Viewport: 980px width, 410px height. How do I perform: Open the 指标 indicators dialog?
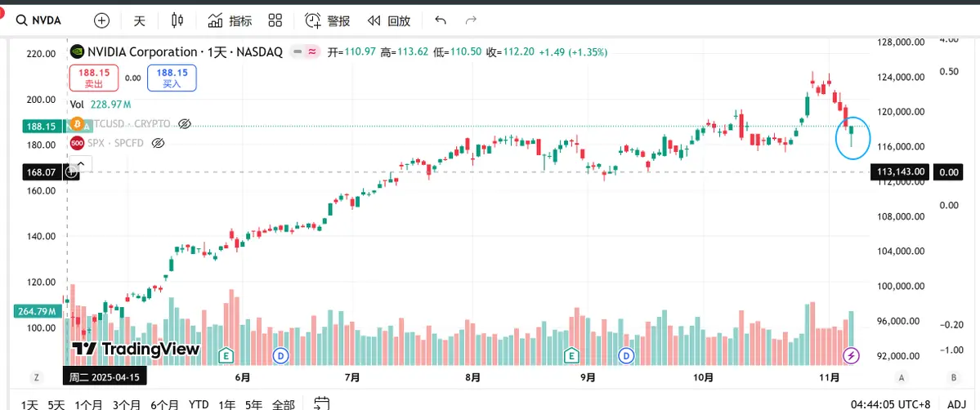[230, 20]
